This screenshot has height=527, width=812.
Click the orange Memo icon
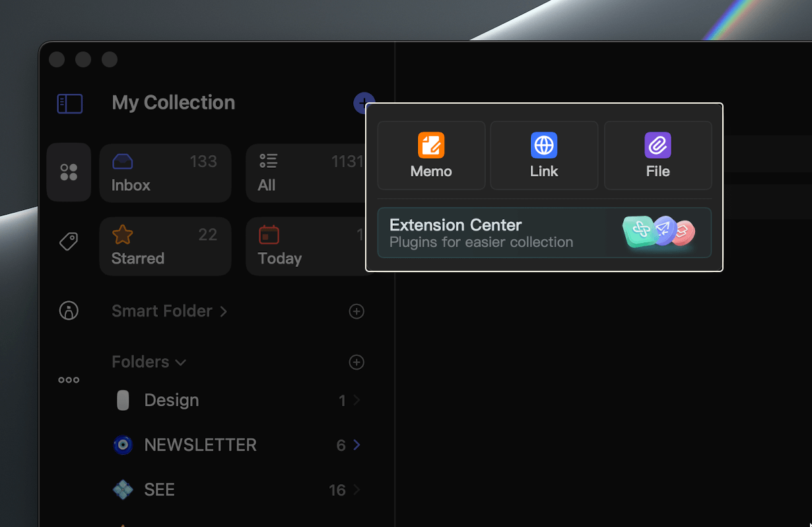point(431,145)
